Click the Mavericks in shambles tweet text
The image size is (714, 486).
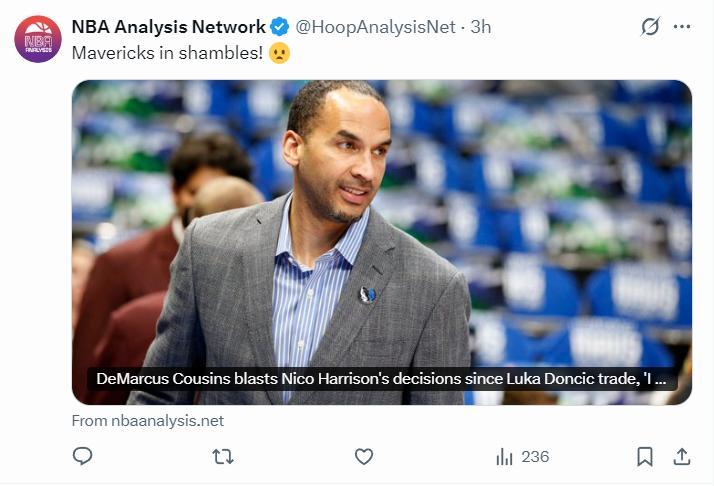(167, 53)
